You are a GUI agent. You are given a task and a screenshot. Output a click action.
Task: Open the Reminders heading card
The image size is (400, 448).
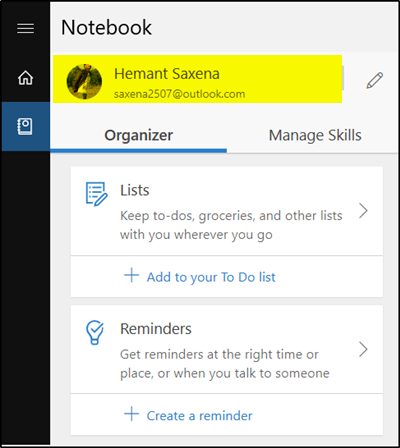227,350
